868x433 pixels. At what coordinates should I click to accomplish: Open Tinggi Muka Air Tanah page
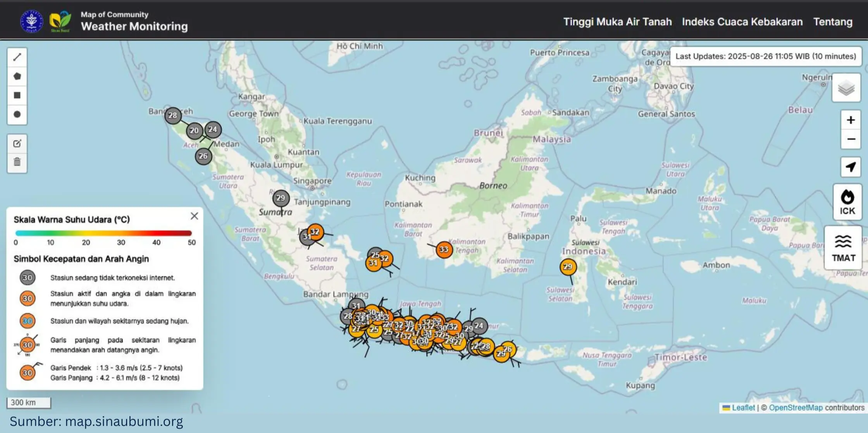pos(617,22)
